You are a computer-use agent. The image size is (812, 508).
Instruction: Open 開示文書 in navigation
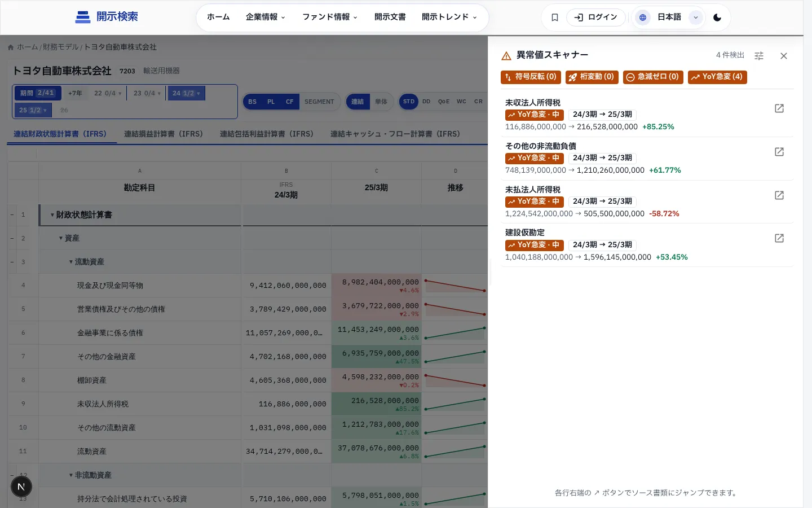[x=390, y=17]
